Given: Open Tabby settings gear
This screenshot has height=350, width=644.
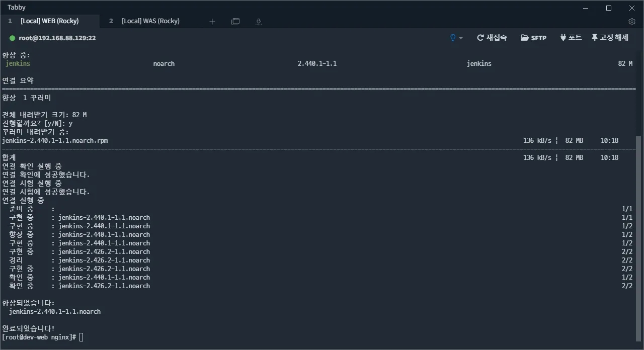Looking at the screenshot, I should (632, 22).
